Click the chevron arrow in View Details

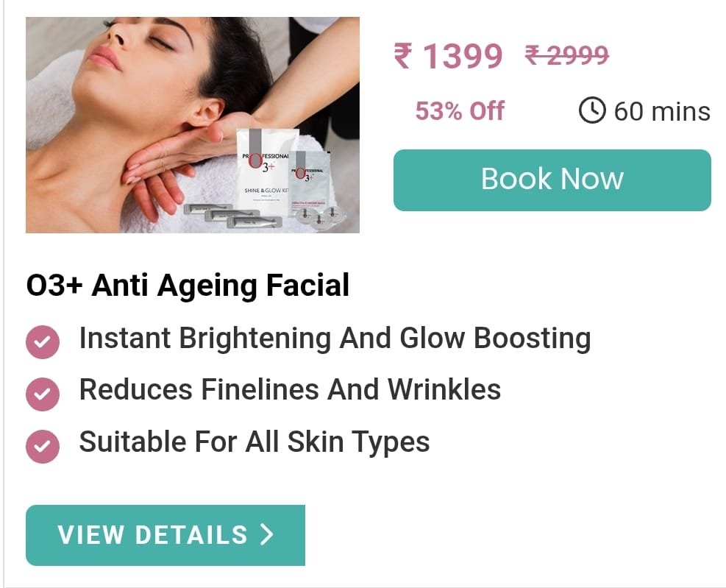point(267,534)
